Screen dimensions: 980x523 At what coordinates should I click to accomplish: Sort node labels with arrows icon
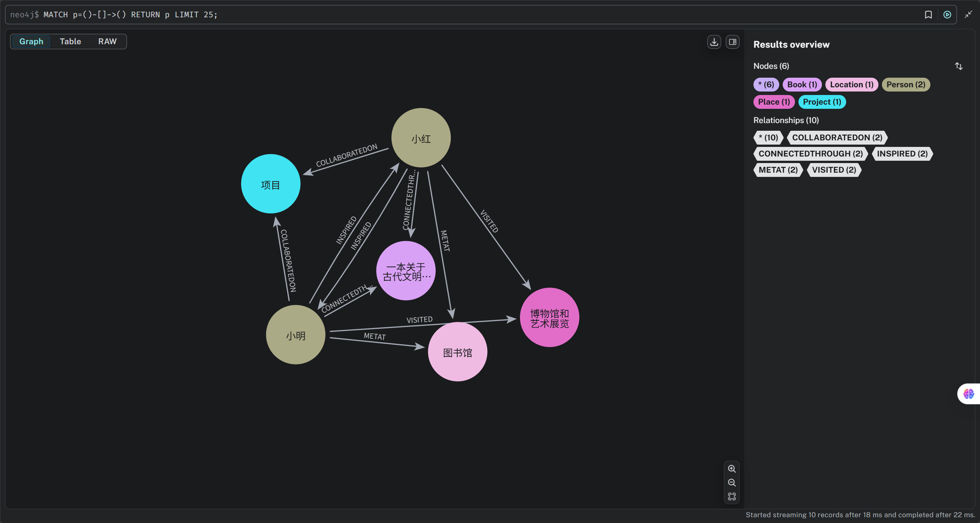[x=958, y=66]
